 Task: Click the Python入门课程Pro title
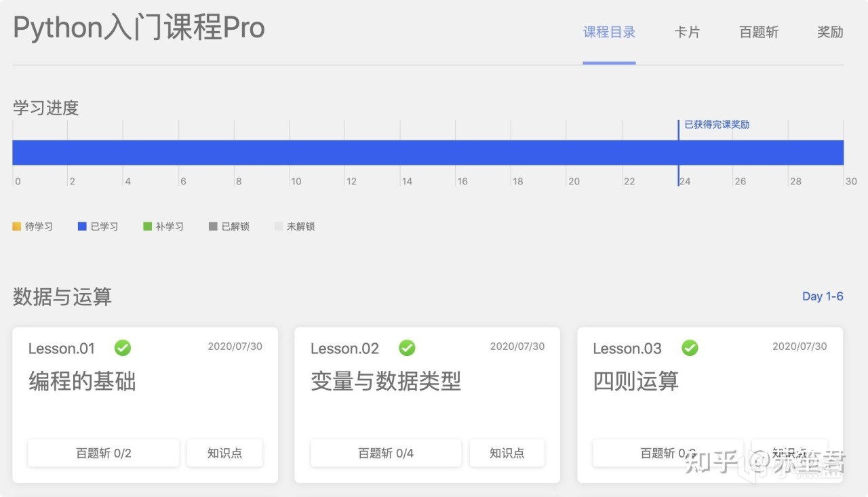[139, 28]
